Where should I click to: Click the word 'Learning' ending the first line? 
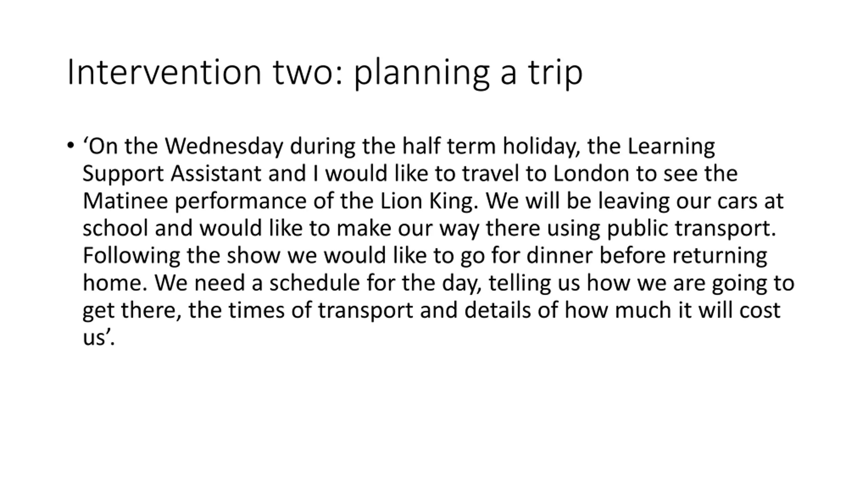click(x=671, y=146)
